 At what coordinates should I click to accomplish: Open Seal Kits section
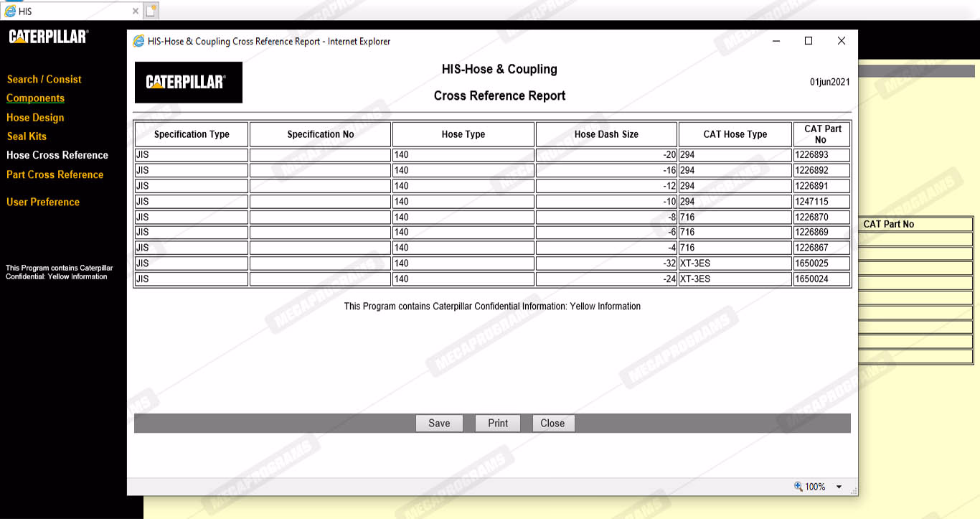coord(27,136)
